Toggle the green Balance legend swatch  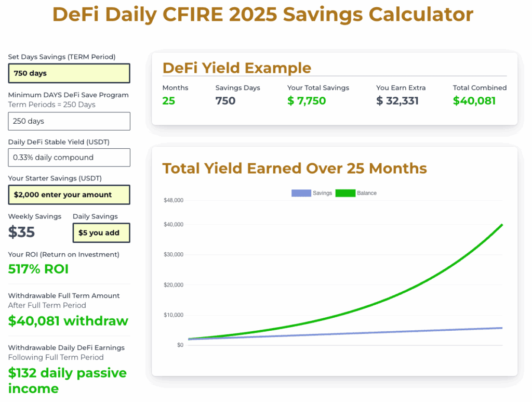point(345,193)
